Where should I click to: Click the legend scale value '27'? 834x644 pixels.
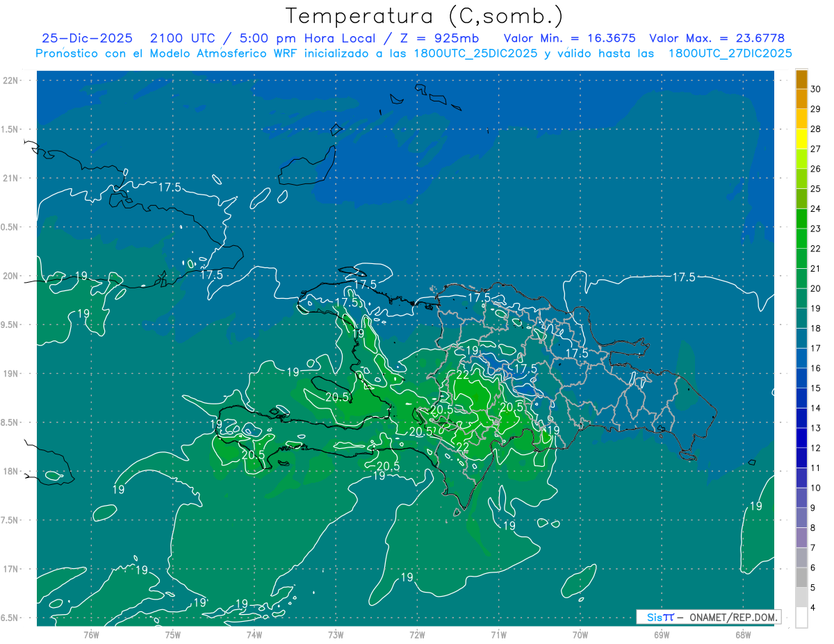tap(816, 149)
